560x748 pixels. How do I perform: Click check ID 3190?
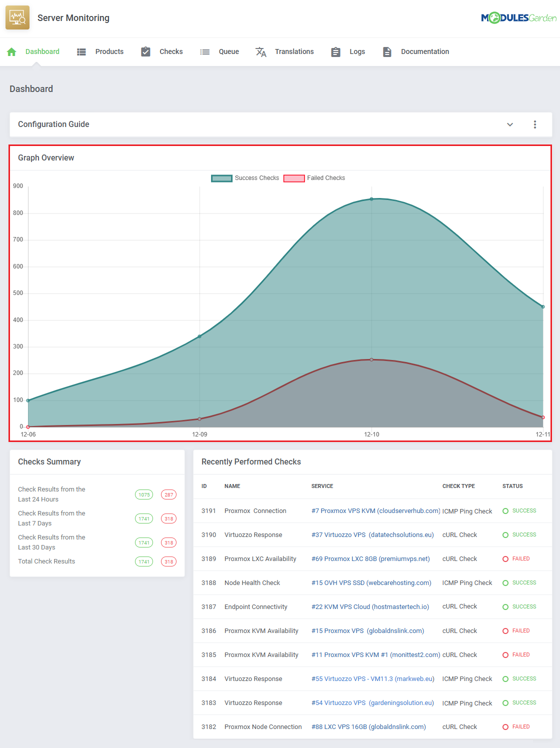click(x=209, y=535)
